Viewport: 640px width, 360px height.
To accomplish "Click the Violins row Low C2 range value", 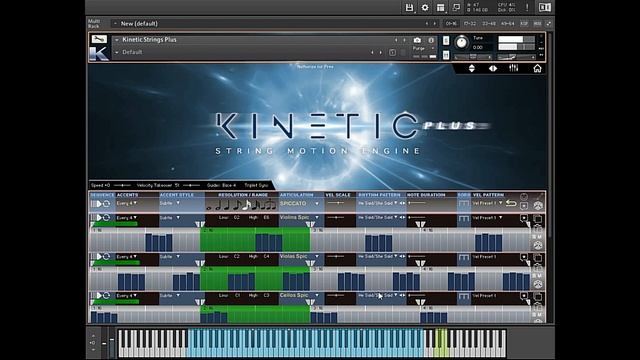I will [x=237, y=218].
